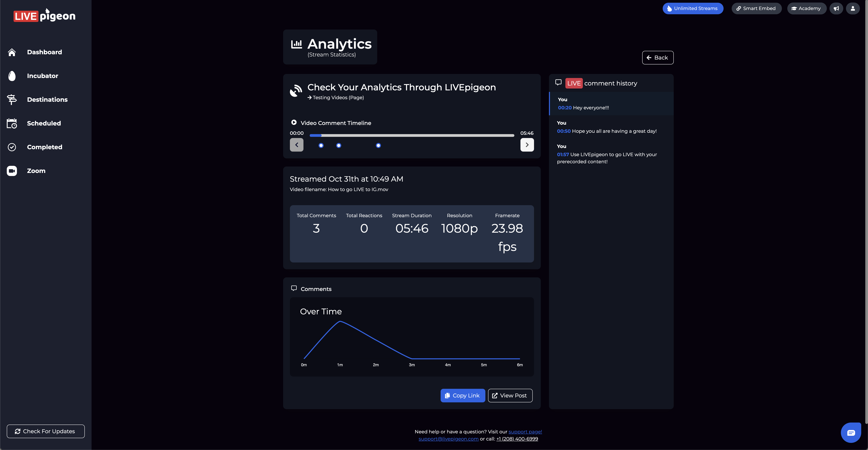Open the Zoom camera icon
The width and height of the screenshot is (868, 450).
click(x=12, y=171)
